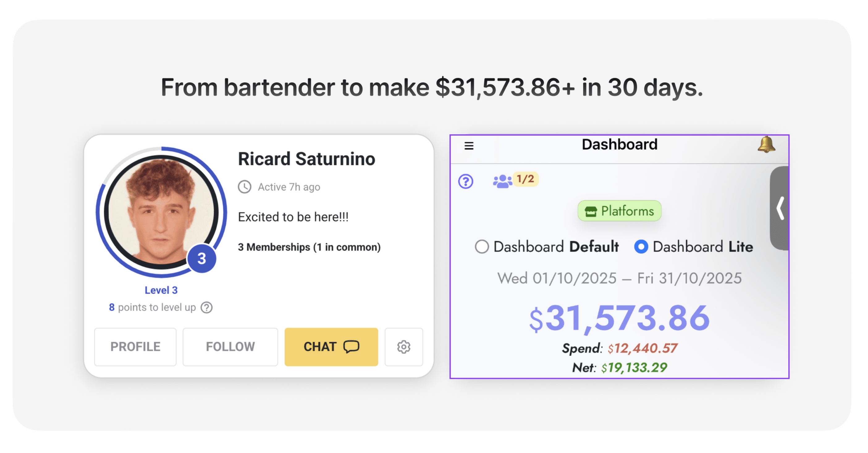868x453 pixels.
Task: Click the Ricard Saturnino profile name
Action: point(306,159)
